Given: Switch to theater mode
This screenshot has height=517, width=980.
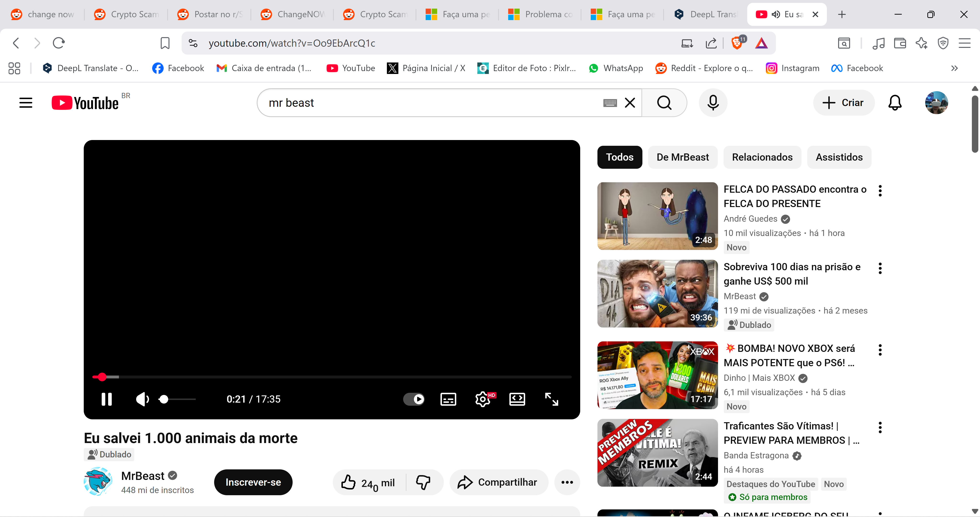Looking at the screenshot, I should click(517, 399).
